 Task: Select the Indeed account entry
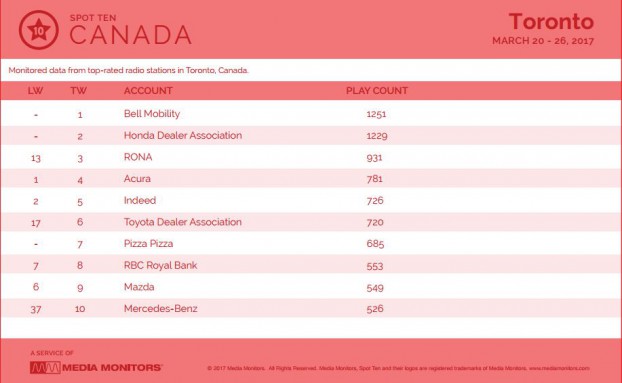click(140, 200)
